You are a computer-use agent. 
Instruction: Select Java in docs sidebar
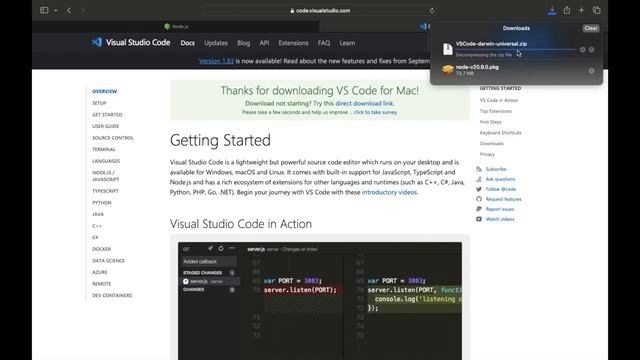[98, 214]
